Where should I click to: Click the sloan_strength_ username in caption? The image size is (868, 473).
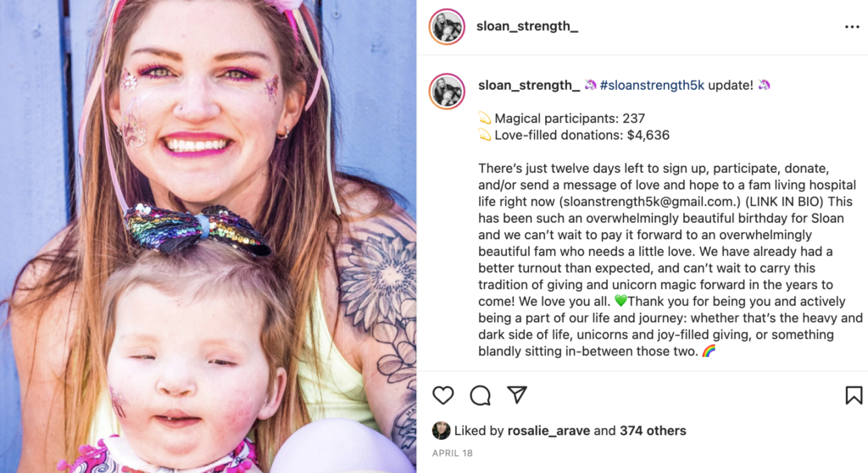(x=529, y=86)
